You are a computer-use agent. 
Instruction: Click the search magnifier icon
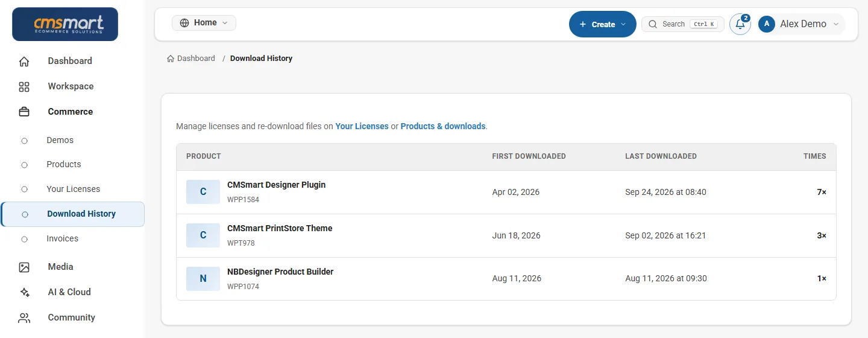(x=653, y=24)
